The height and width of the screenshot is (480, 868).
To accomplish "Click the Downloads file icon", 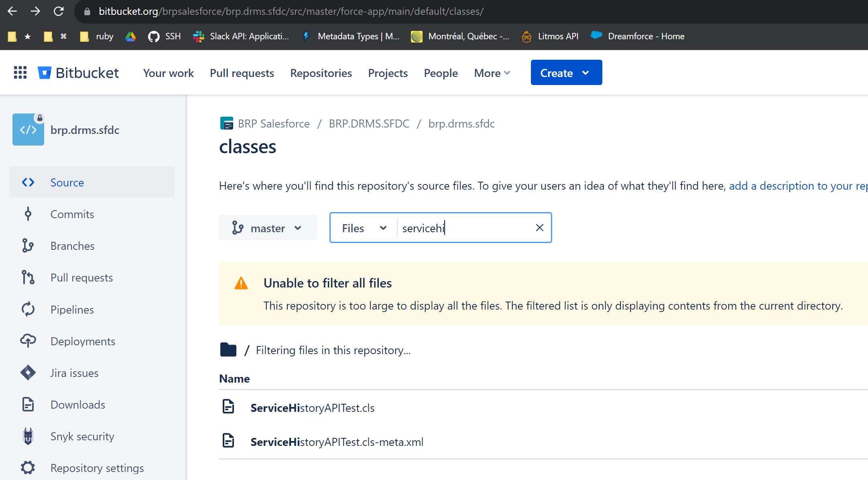I will coord(28,404).
